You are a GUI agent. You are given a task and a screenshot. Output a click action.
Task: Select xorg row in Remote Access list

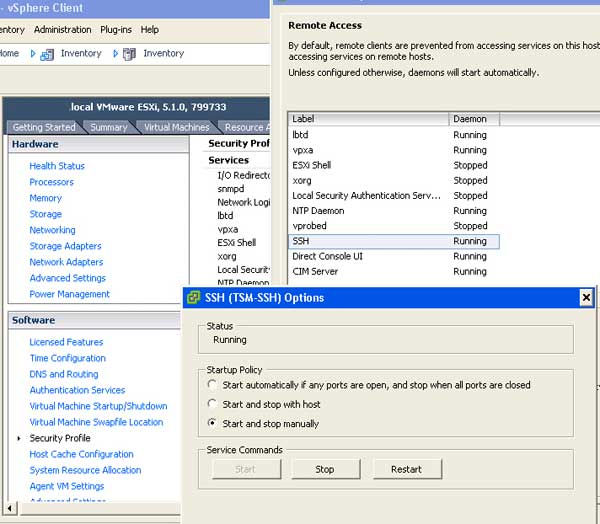pos(394,180)
